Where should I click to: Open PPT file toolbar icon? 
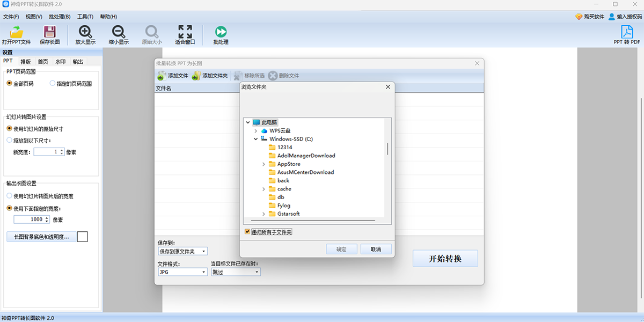[x=17, y=31]
